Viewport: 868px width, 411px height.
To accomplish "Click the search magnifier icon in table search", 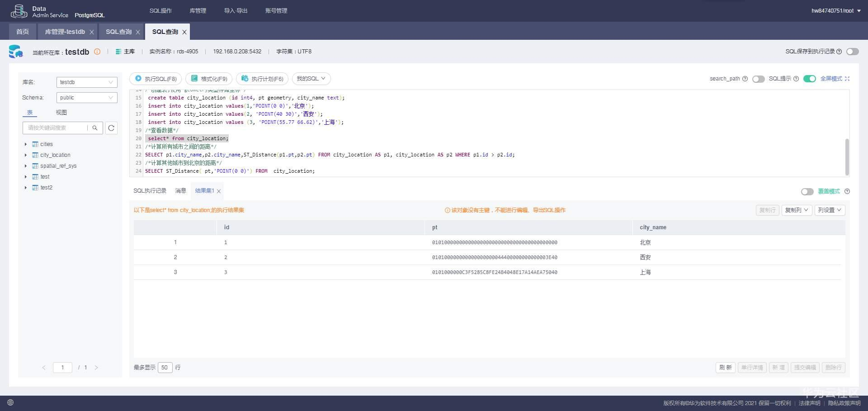I will [95, 128].
